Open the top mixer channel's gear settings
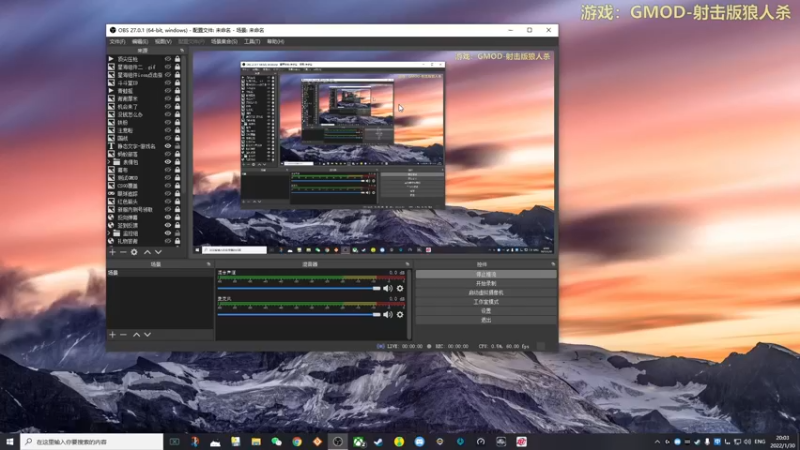 pyautogui.click(x=400, y=288)
